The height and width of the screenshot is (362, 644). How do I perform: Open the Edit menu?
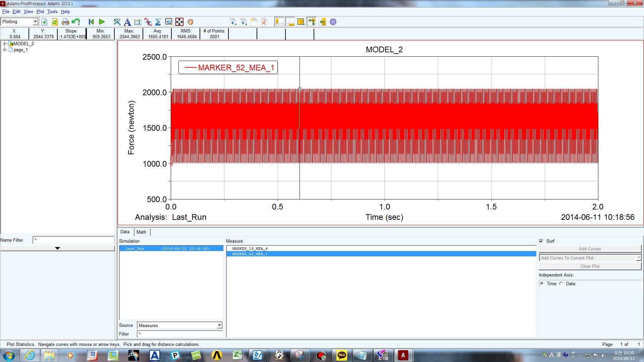16,11
